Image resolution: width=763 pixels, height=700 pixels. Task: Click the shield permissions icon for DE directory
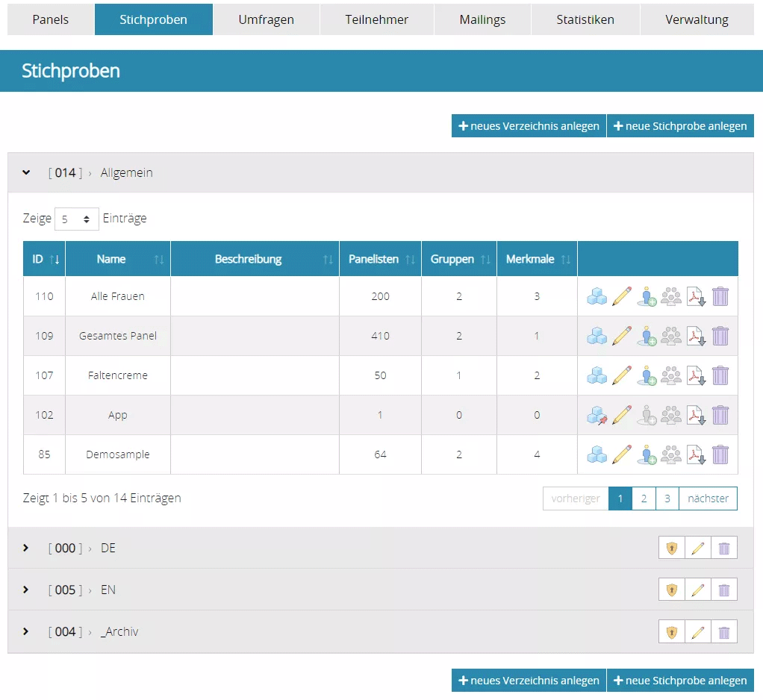coord(672,549)
